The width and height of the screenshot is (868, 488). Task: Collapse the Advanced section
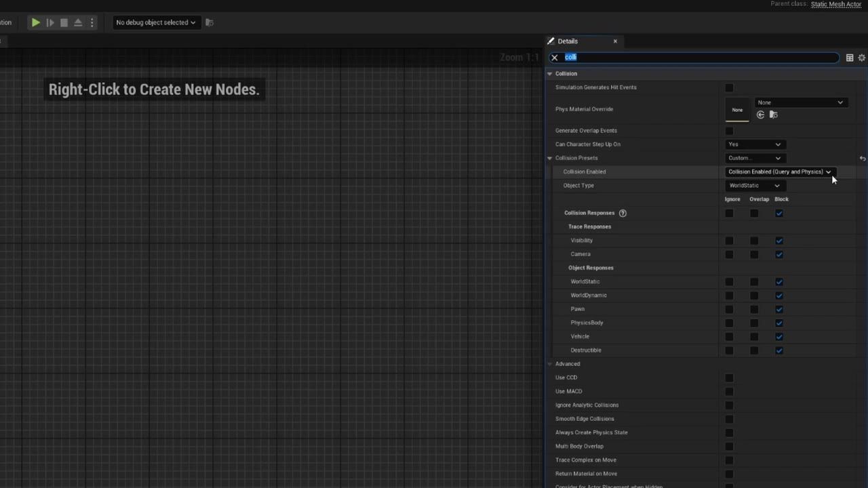point(550,364)
